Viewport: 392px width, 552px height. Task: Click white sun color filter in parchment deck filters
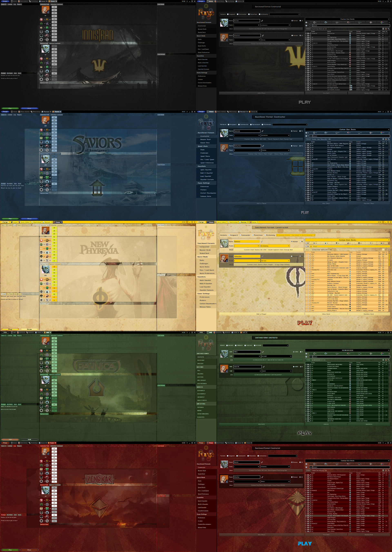click(314, 243)
